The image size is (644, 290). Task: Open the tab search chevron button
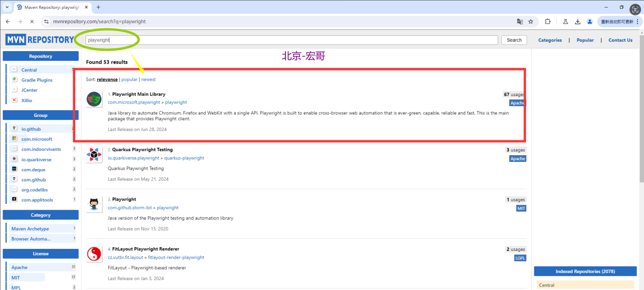tap(7, 7)
